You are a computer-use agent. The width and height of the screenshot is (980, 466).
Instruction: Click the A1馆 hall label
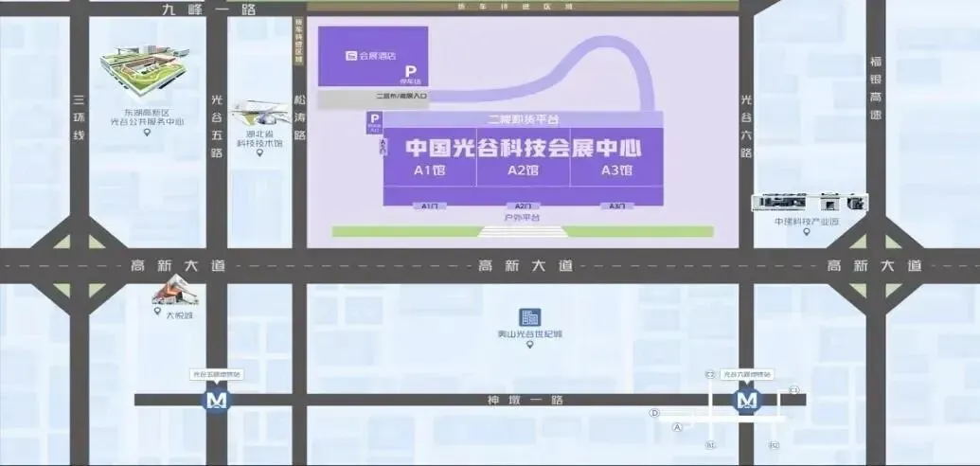(x=430, y=170)
